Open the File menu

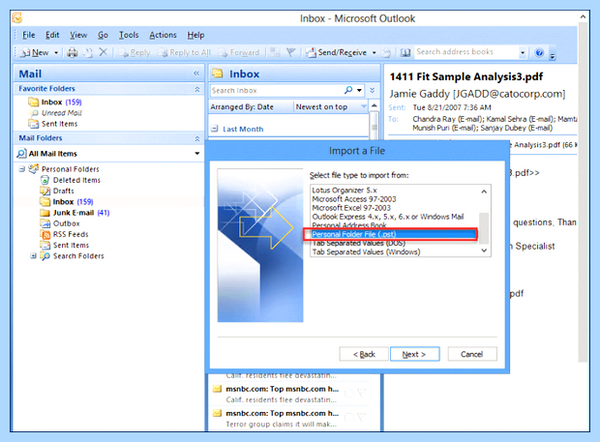tap(28, 35)
